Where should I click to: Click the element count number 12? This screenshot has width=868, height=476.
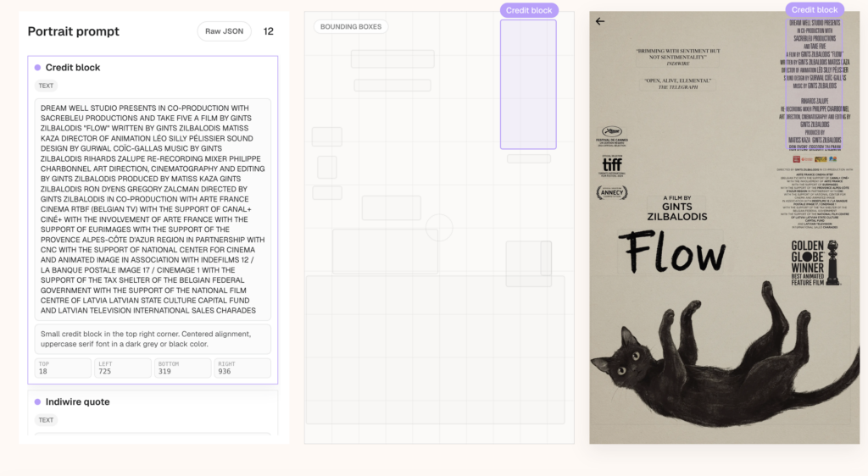point(269,31)
